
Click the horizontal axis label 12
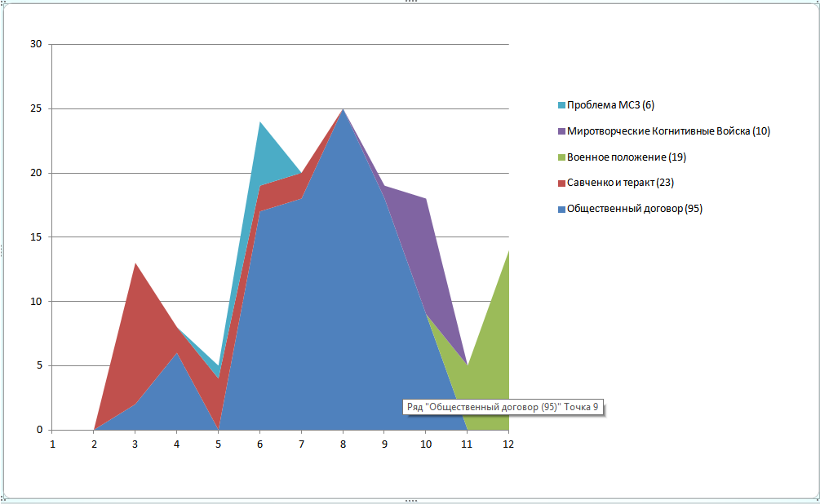pos(508,444)
